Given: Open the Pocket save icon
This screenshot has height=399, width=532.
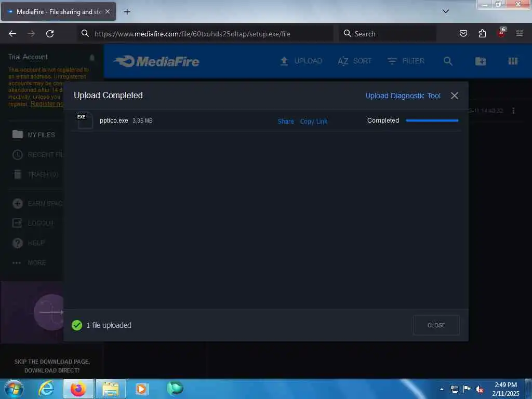Looking at the screenshot, I should tap(463, 33).
